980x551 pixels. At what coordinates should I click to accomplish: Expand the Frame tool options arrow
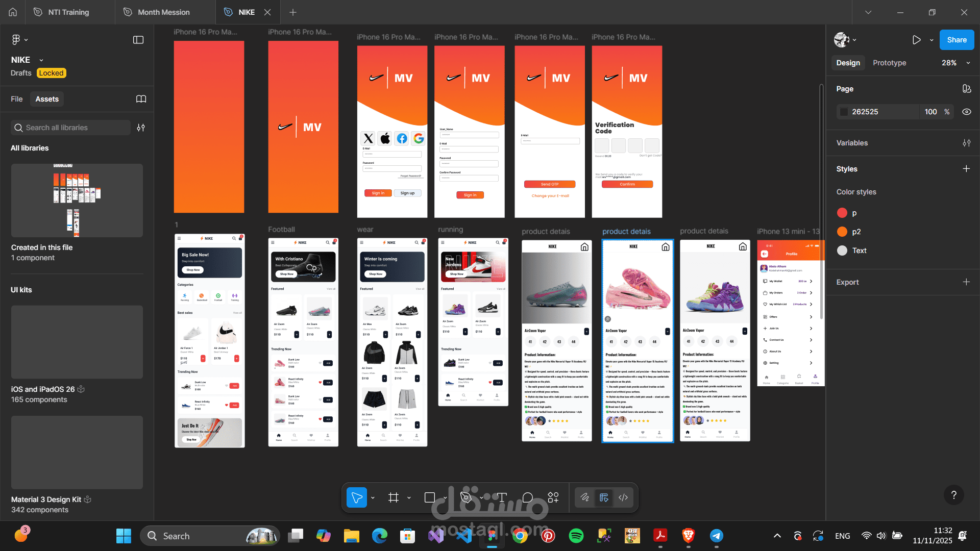(x=409, y=498)
